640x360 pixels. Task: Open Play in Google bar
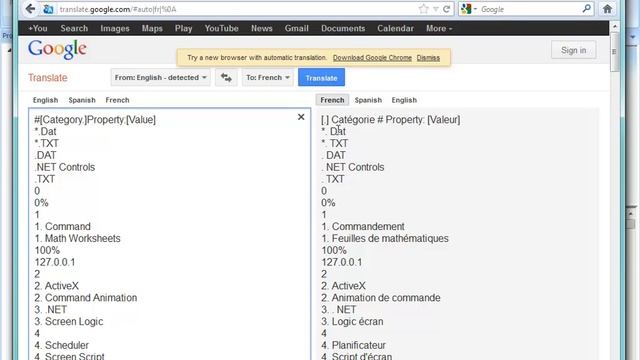point(184,28)
